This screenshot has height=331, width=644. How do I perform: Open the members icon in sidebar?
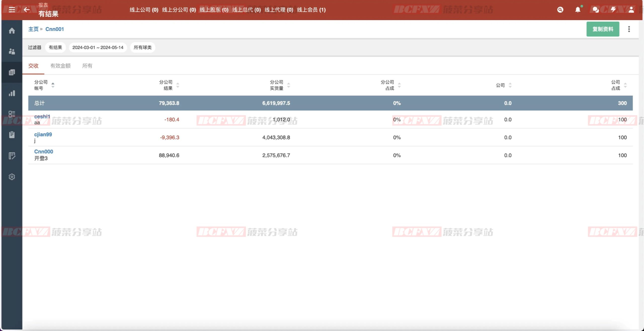[x=12, y=51]
